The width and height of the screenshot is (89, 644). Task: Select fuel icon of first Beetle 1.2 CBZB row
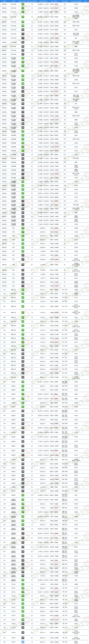[23, 290]
